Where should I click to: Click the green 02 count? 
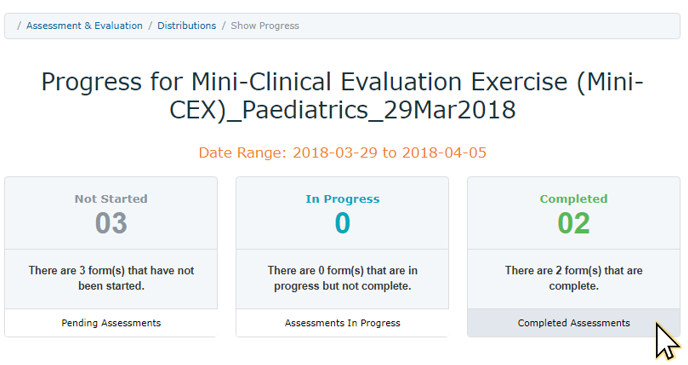pyautogui.click(x=573, y=223)
